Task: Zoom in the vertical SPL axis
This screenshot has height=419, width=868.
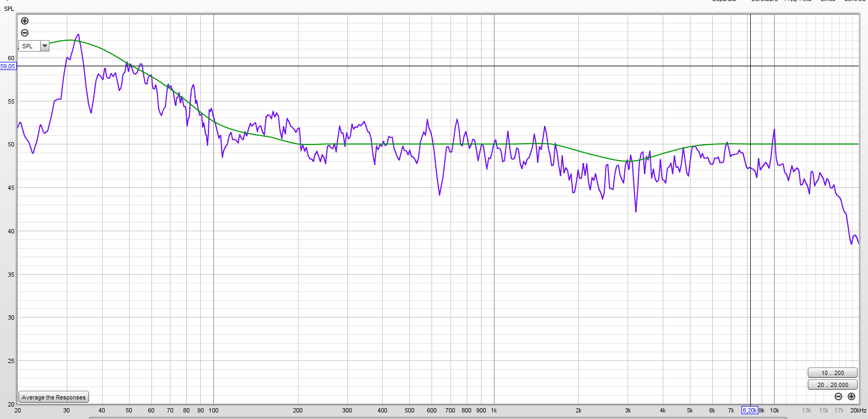Action: click(24, 21)
